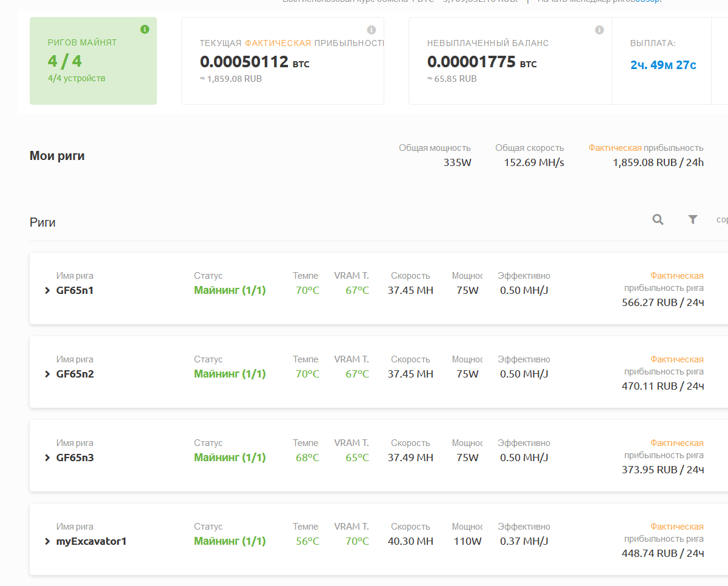Click GF65n3 temperature 68°C
Image resolution: width=728 pixels, height=586 pixels.
(307, 458)
